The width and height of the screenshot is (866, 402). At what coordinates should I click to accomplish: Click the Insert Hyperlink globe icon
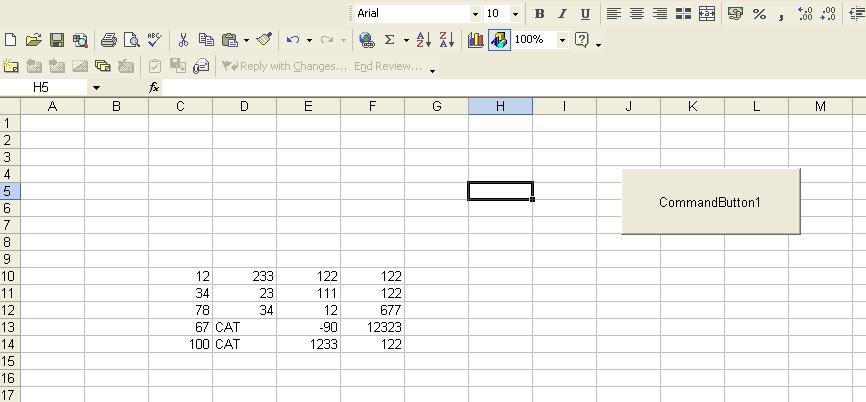(x=366, y=40)
